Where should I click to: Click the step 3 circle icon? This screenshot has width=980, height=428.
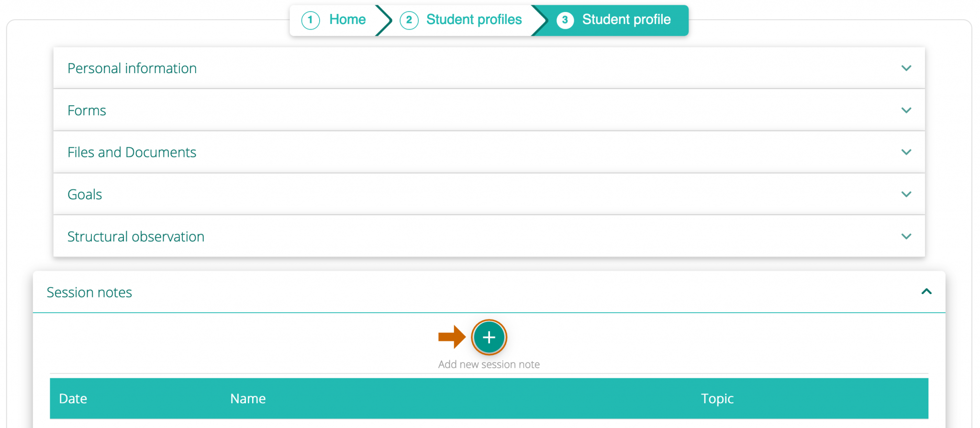tap(565, 20)
